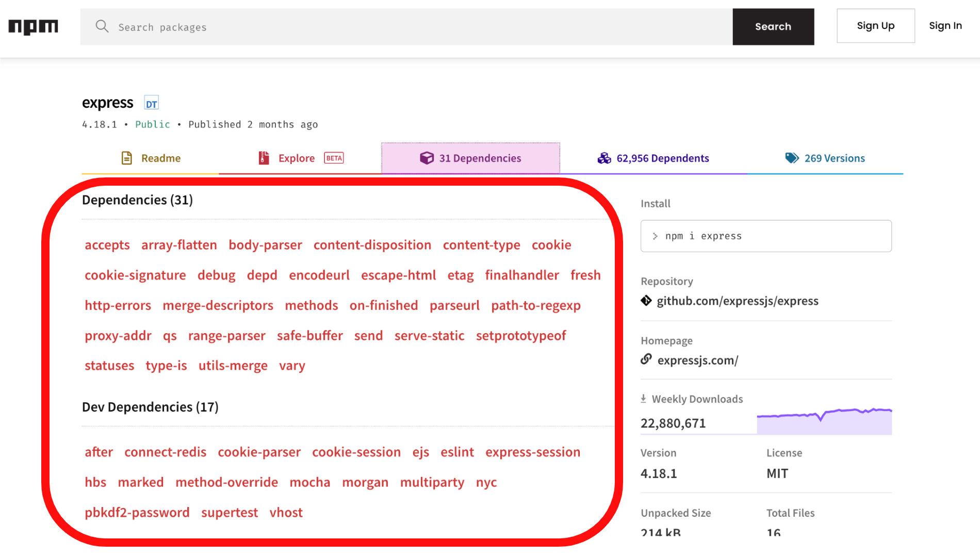
Task: Click the fresh dependency link
Action: pyautogui.click(x=585, y=275)
